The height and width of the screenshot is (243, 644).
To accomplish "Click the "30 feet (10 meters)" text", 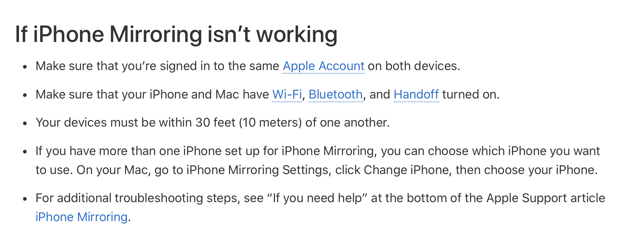I will (x=249, y=123).
